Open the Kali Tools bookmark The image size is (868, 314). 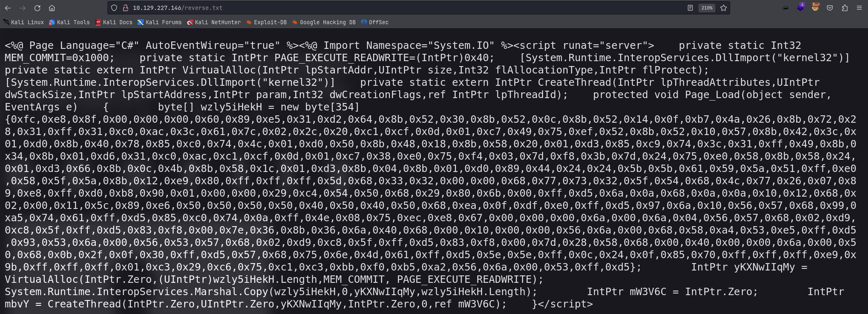coord(69,22)
